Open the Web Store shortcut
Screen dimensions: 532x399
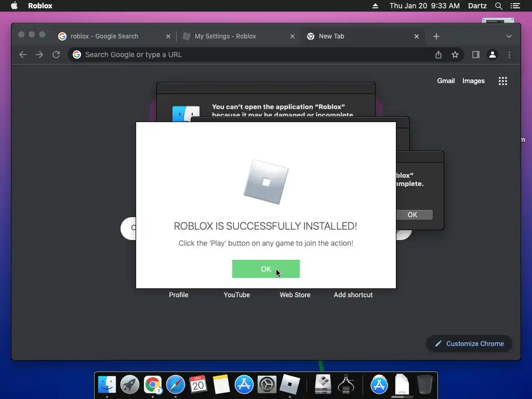point(295,295)
